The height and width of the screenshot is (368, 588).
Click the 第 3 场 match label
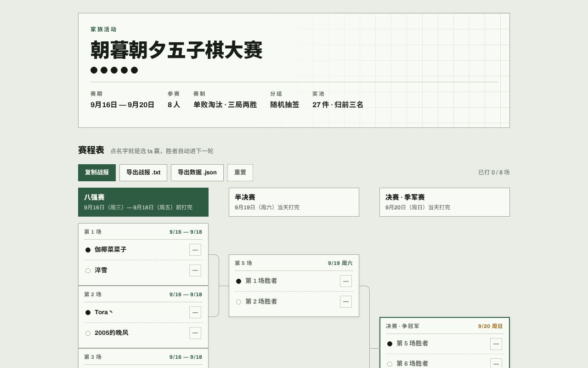click(93, 357)
